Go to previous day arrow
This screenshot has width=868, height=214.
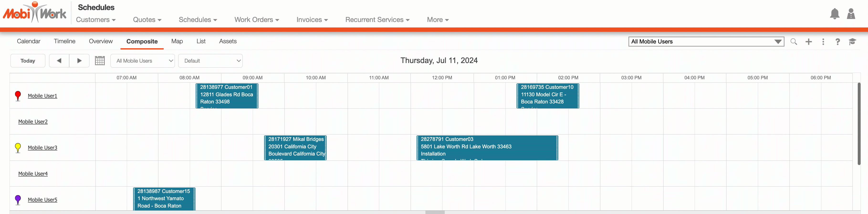tap(59, 61)
